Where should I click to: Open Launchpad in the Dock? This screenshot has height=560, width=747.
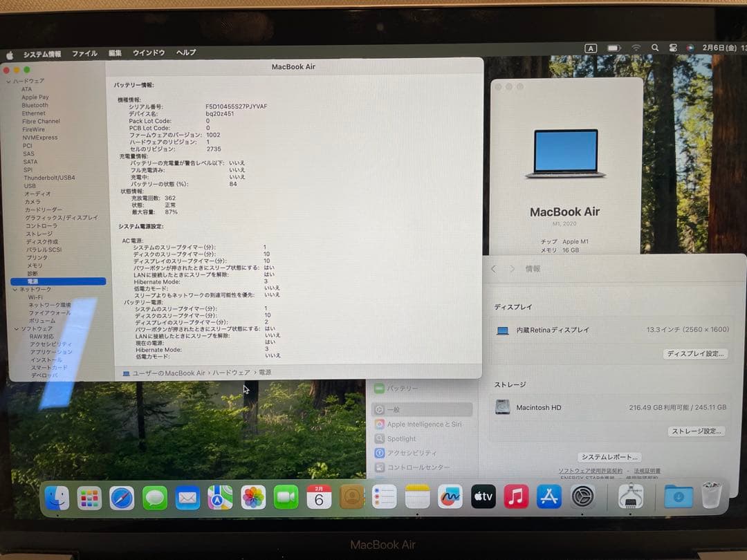pos(89,498)
